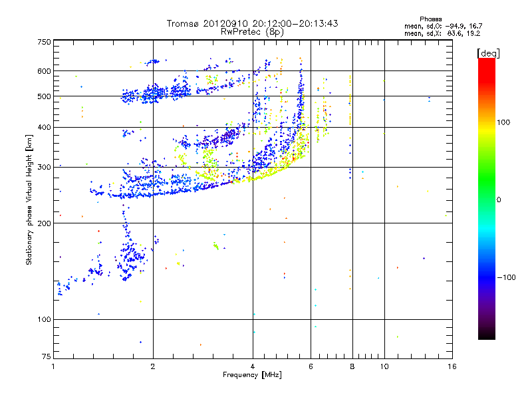Click the colorbar tick label '-100'
Image resolution: width=532 pixels, height=399 pixels.
coord(506,277)
